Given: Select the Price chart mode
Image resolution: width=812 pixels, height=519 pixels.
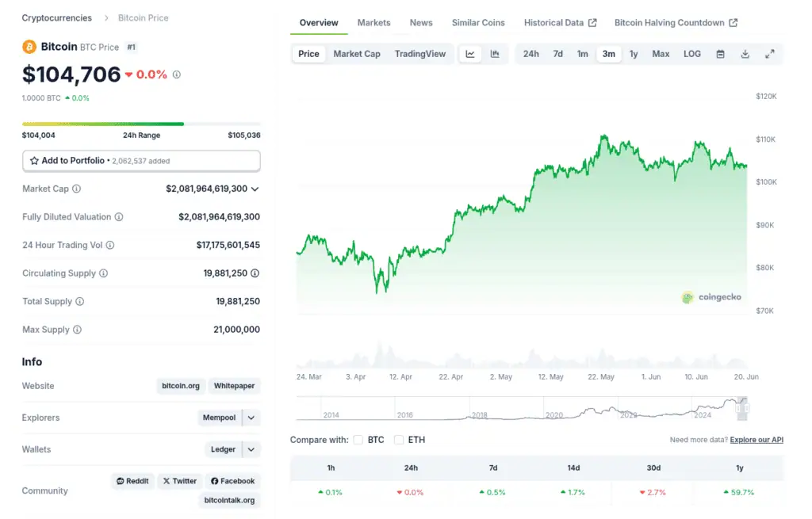Looking at the screenshot, I should pyautogui.click(x=308, y=54).
